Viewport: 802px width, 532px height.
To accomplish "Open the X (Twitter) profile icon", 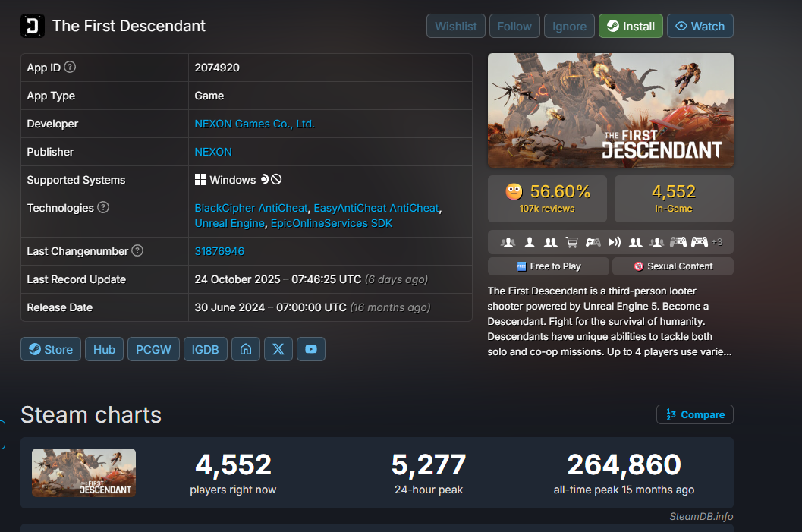I will pos(278,349).
